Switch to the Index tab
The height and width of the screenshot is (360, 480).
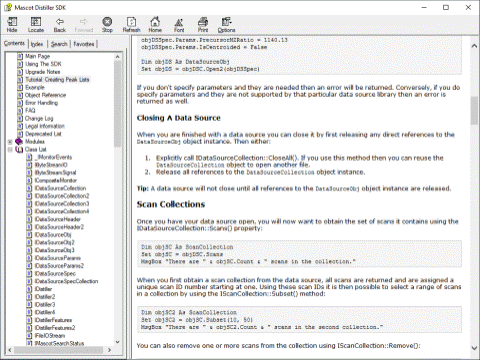pos(37,44)
